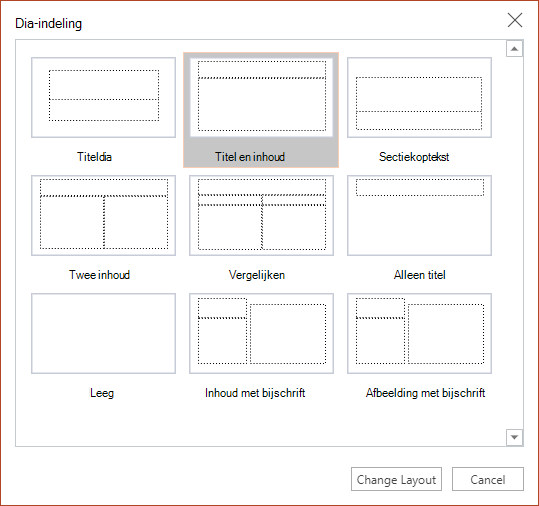The height and width of the screenshot is (506, 539).
Task: Click the 'Alleen titel' label text
Action: tap(419, 275)
